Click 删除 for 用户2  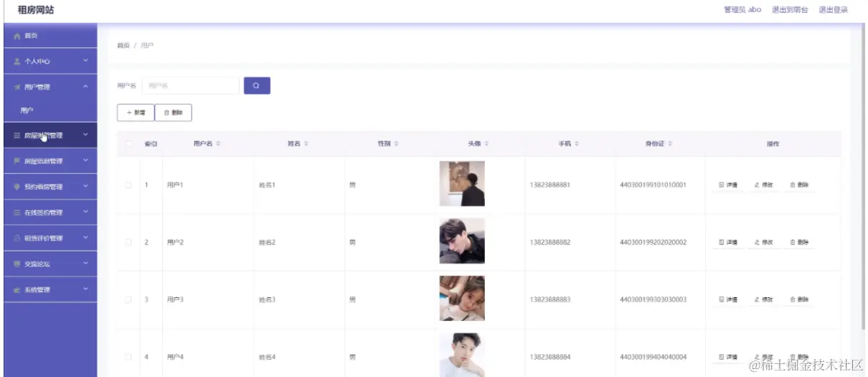[x=799, y=242]
